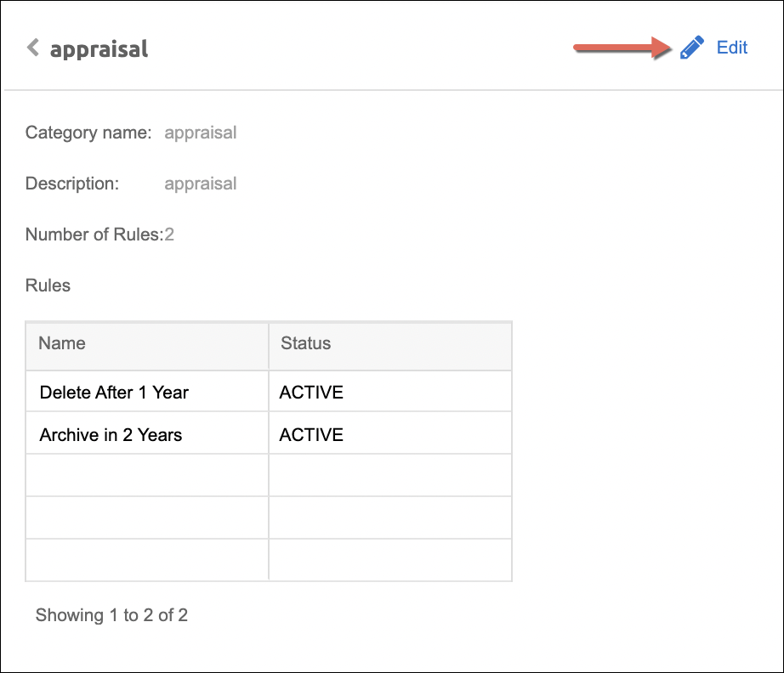Click the Description value appraisal
Image resolution: width=784 pixels, height=673 pixels.
click(200, 184)
